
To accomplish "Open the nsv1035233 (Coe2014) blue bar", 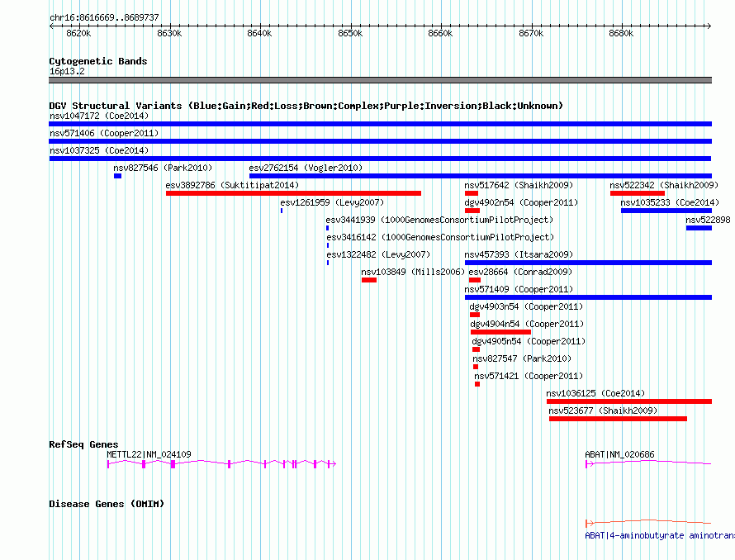I will click(x=666, y=211).
